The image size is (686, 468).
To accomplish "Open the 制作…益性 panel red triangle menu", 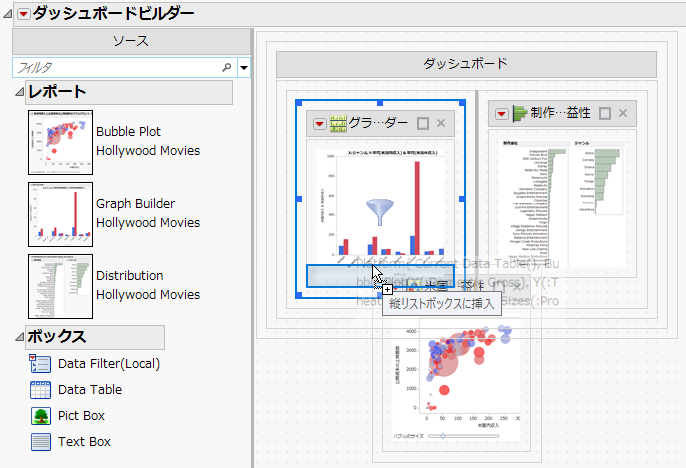I will (x=501, y=114).
